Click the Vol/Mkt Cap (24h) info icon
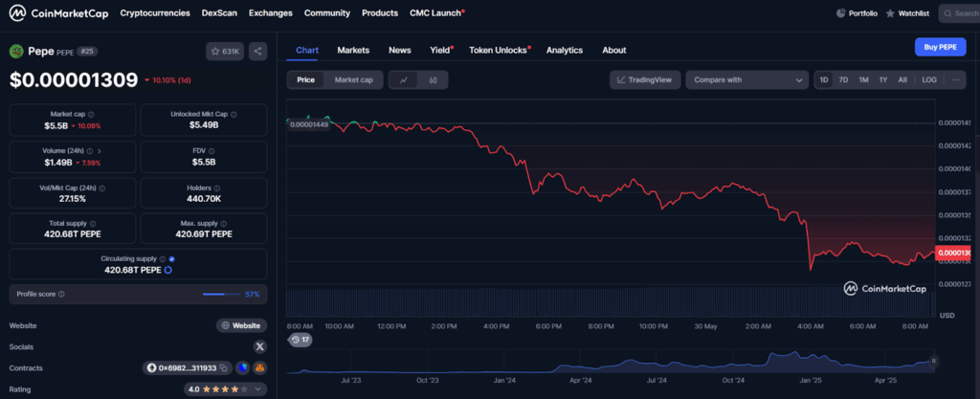The width and height of the screenshot is (980, 399). point(101,188)
